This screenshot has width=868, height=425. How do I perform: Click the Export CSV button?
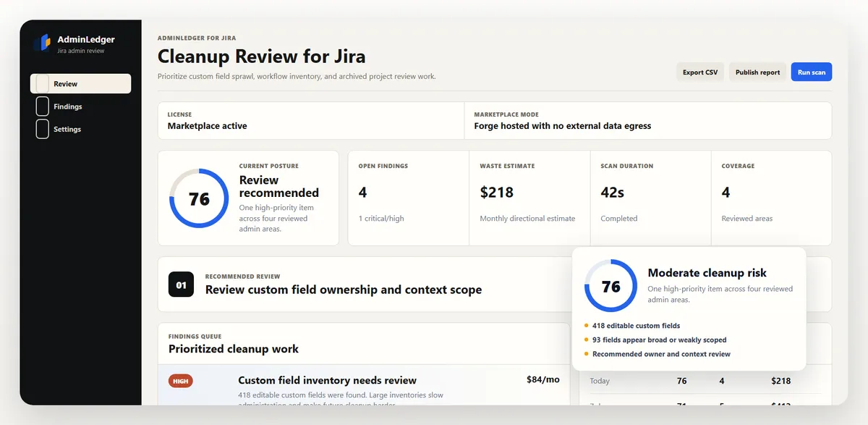pos(700,72)
